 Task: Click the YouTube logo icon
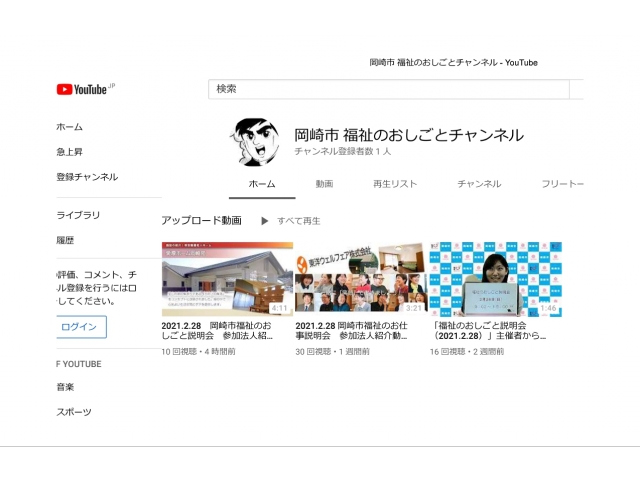tap(81, 89)
